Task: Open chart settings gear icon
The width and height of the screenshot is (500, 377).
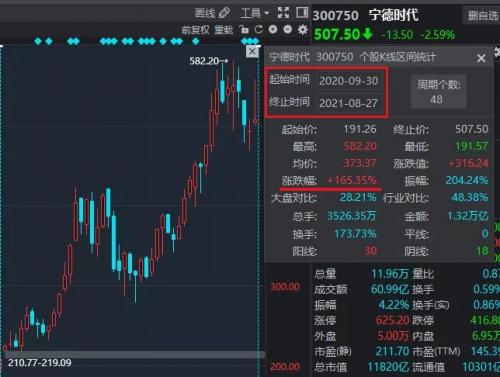Action: (303, 30)
